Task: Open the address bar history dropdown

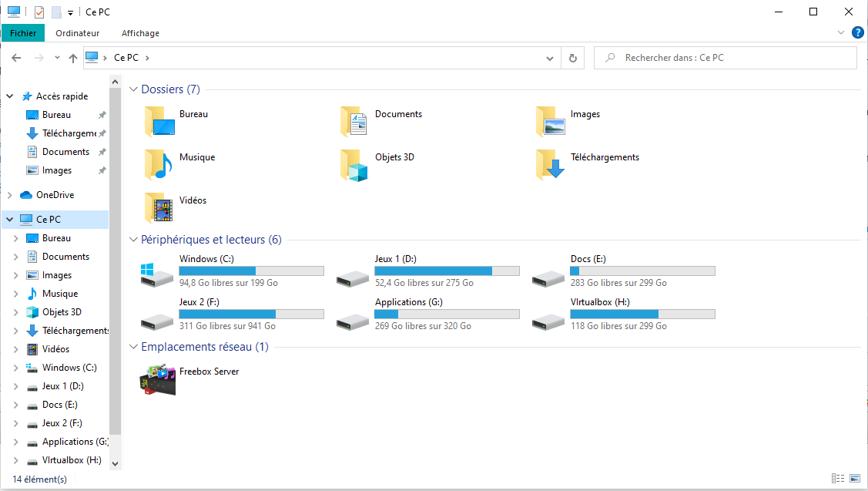Action: 549,58
